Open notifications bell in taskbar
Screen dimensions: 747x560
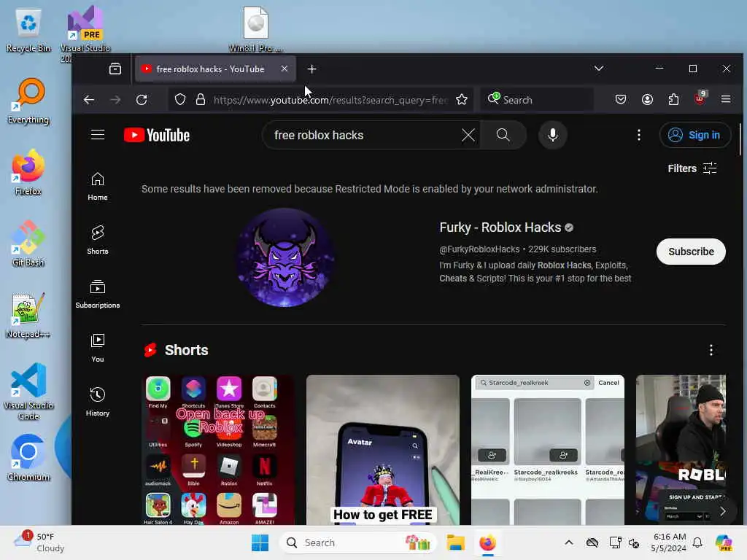pos(697,542)
